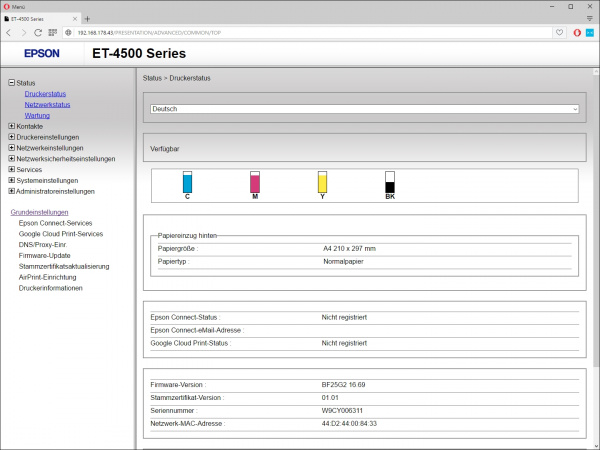Expand the Kontakte section
Viewport: 600px width, 450px height.
pyautogui.click(x=11, y=126)
